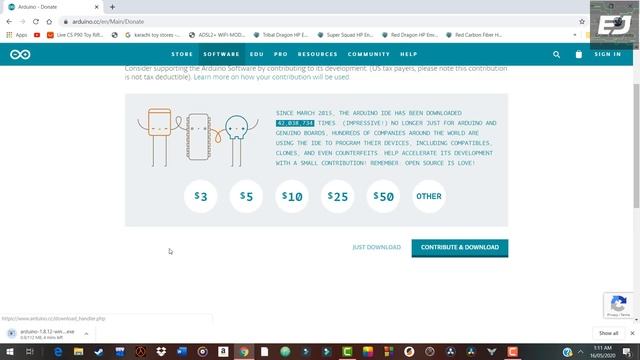Open the Live CS P90 Toy Rifle bookmark

(75, 35)
